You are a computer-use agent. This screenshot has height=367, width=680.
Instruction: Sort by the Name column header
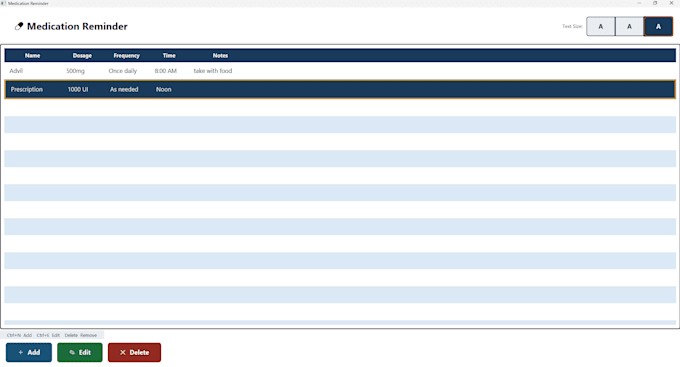point(33,56)
